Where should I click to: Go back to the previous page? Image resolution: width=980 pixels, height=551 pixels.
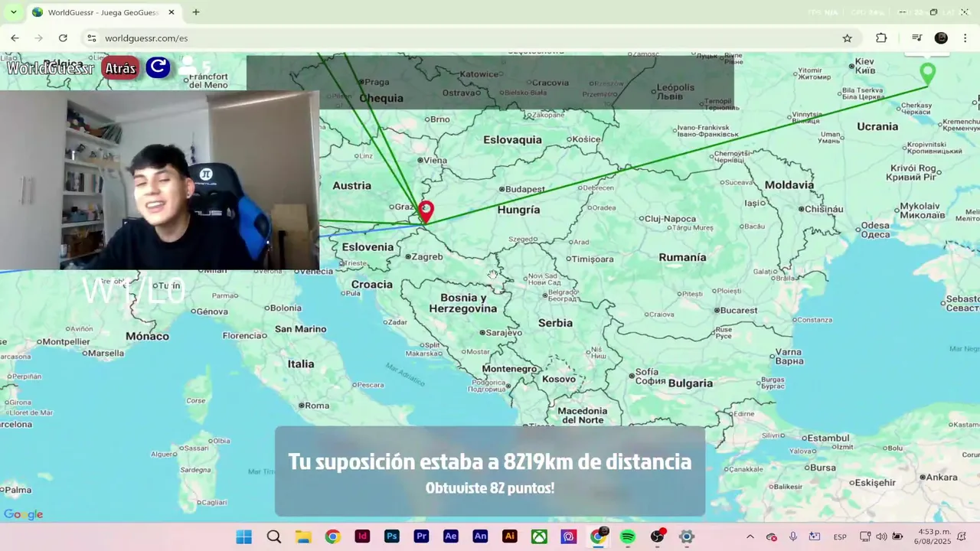15,38
